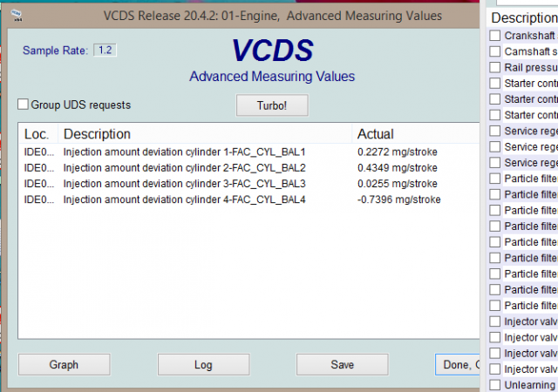
Task: Click the Log button
Action: (x=203, y=365)
